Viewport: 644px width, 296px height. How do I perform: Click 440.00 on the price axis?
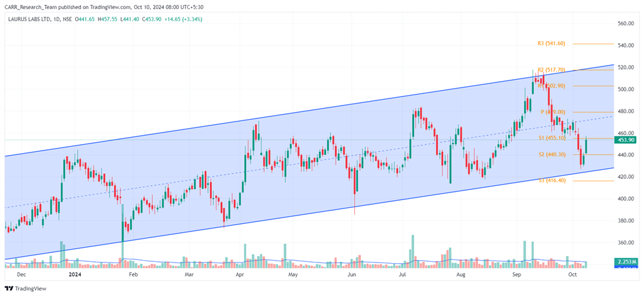[x=627, y=155]
